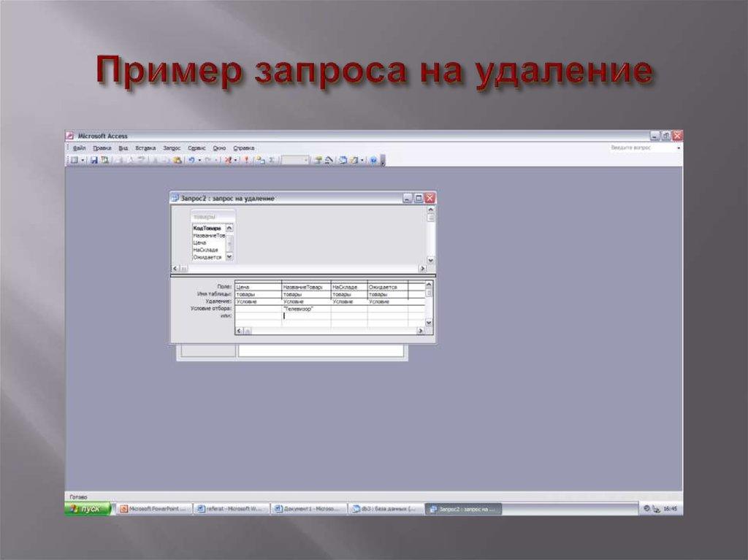The height and width of the screenshot is (560, 748).
Task: Open the Database Window via its toolbar icon
Action: (x=343, y=158)
